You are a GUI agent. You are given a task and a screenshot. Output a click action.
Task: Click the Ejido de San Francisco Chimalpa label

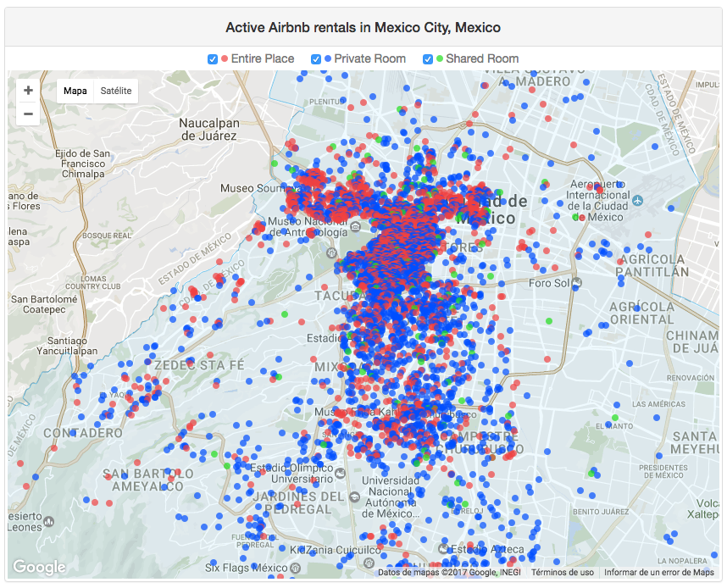[x=82, y=164]
